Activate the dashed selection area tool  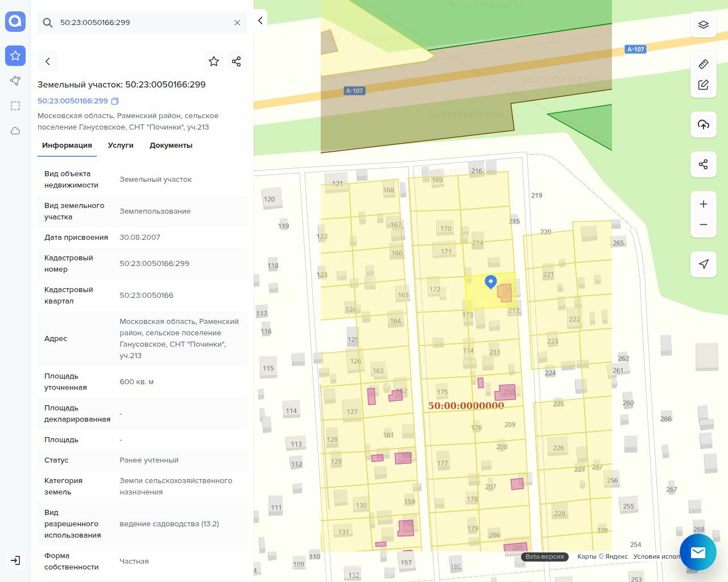click(x=15, y=106)
